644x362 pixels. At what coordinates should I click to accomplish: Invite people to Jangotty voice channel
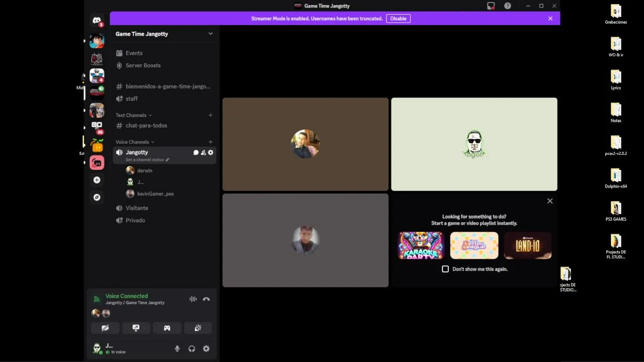click(x=203, y=152)
